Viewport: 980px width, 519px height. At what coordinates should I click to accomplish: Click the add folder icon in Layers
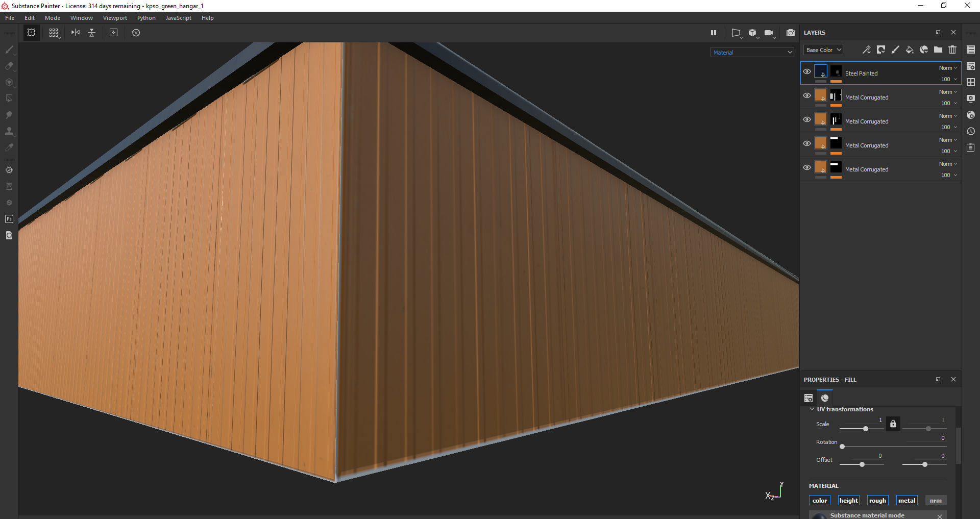938,50
